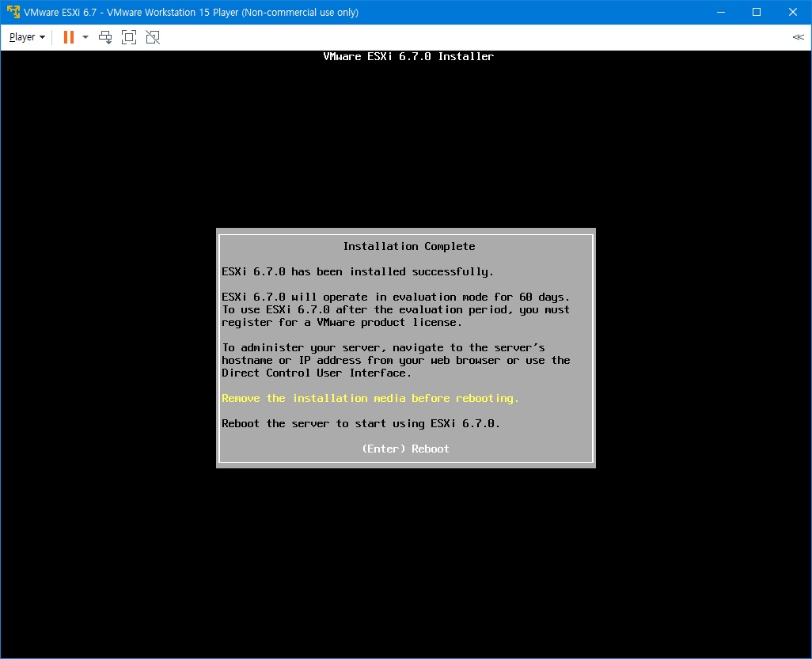Click the window title bar text
This screenshot has width=812, height=659.
point(191,12)
